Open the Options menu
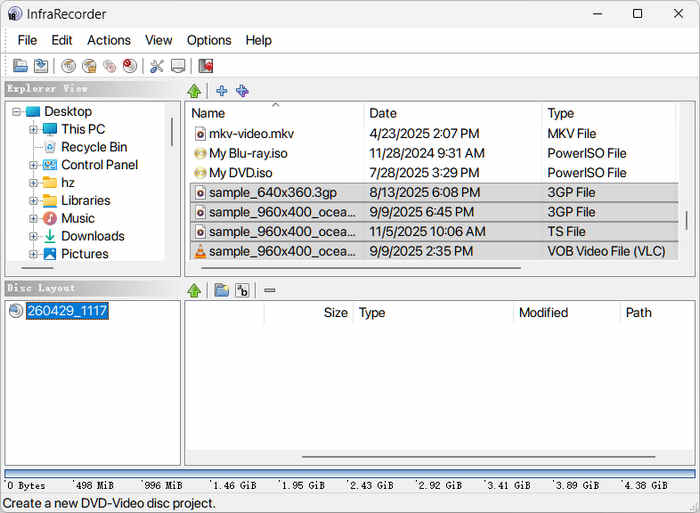Screen dimensions: 700x513 [209, 40]
